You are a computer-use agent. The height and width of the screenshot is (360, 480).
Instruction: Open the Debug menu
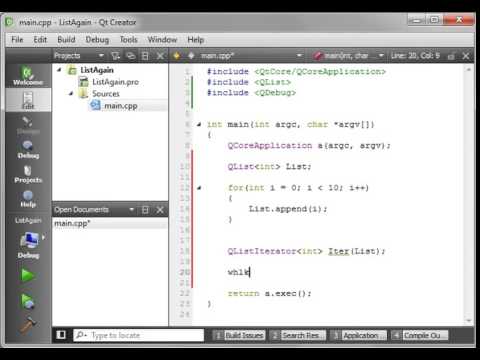coord(97,40)
